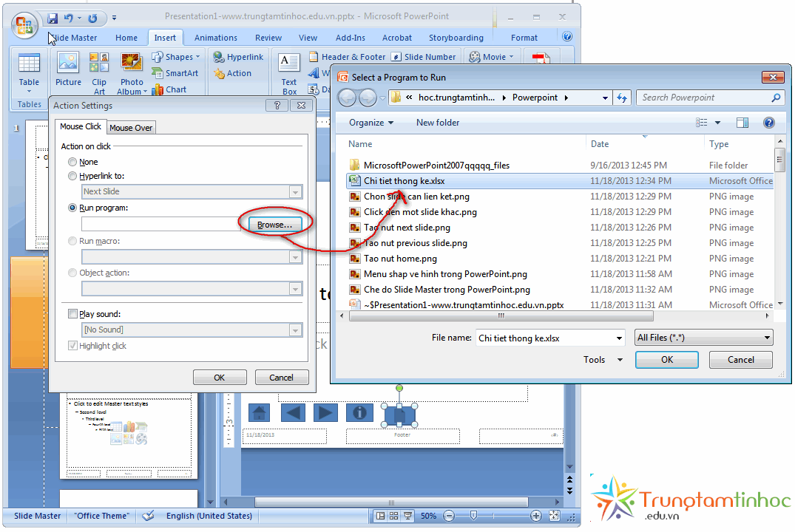Image resolution: width=795 pixels, height=532 pixels.
Task: Select MicrosoftPowerPoint2007qqqqq_files folder
Action: click(x=436, y=166)
